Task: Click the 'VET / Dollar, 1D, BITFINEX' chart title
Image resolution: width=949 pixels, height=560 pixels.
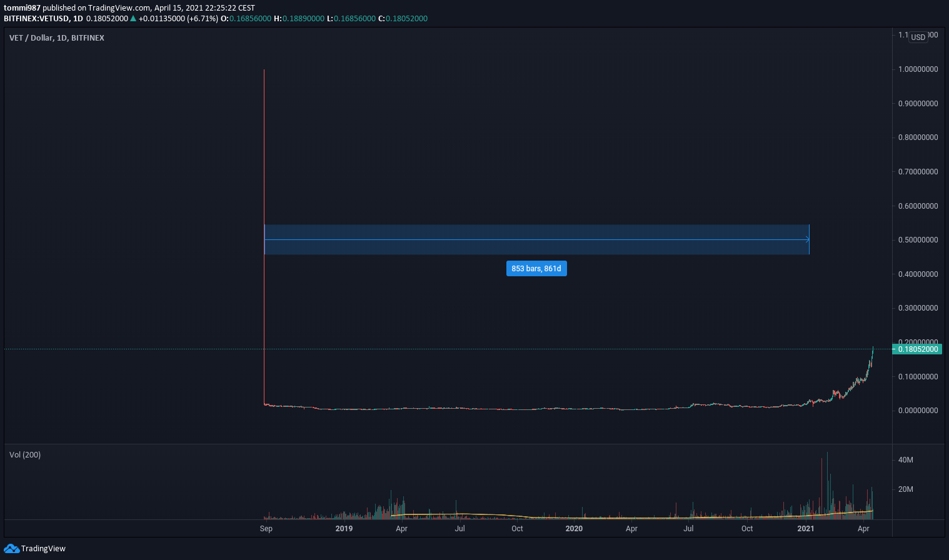Action: [57, 38]
